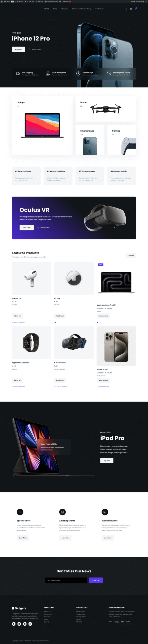The image size is (148, 644).
Task: Focus the Your Email Address field
Action: point(66,580)
